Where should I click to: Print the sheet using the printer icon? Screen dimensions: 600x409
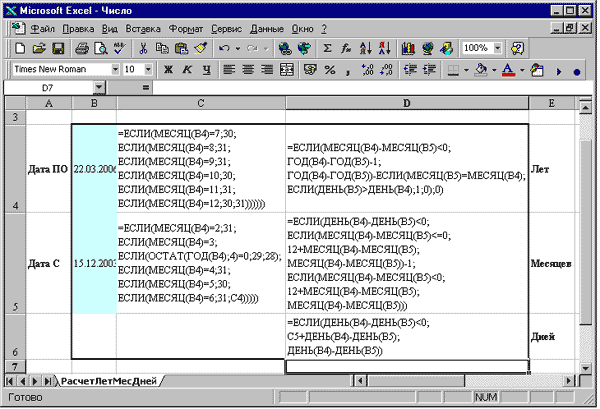(x=82, y=49)
